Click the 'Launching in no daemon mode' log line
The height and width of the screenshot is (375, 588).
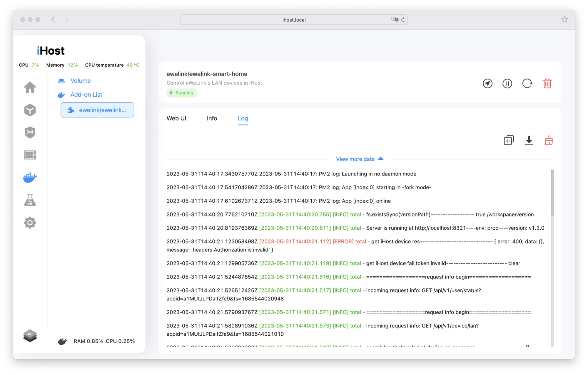(x=291, y=174)
